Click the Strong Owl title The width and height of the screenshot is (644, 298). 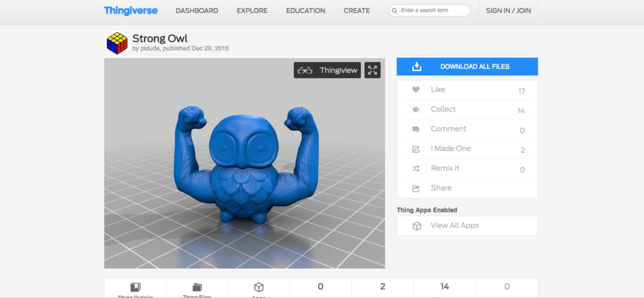pyautogui.click(x=160, y=38)
